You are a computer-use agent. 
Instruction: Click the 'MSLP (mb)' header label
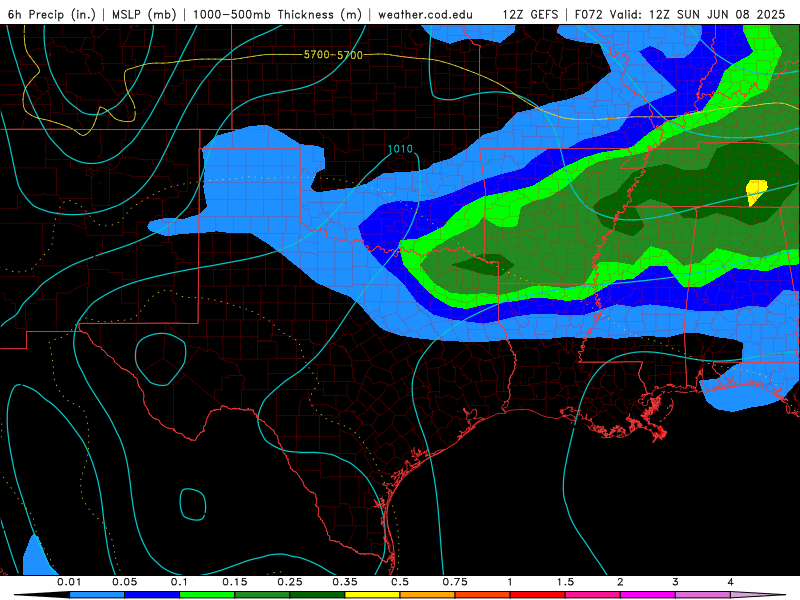pyautogui.click(x=144, y=14)
